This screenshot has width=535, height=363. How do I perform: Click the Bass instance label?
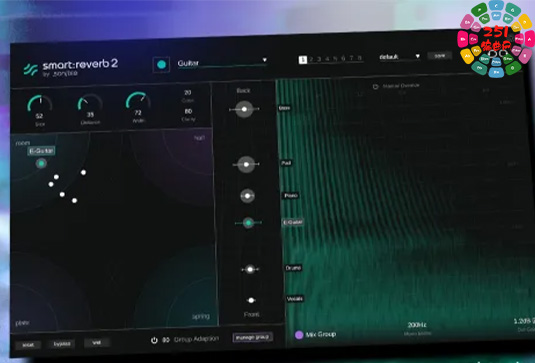284,108
